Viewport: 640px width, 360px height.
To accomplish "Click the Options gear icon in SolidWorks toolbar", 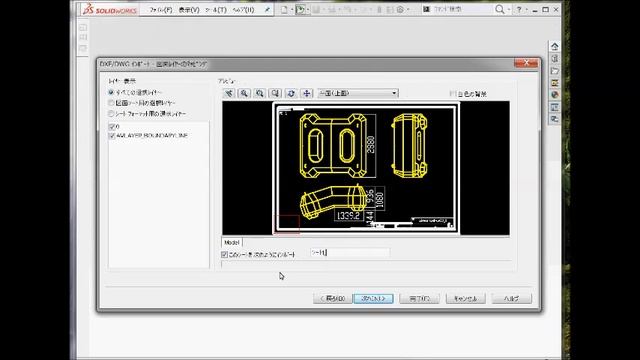I will [x=400, y=9].
